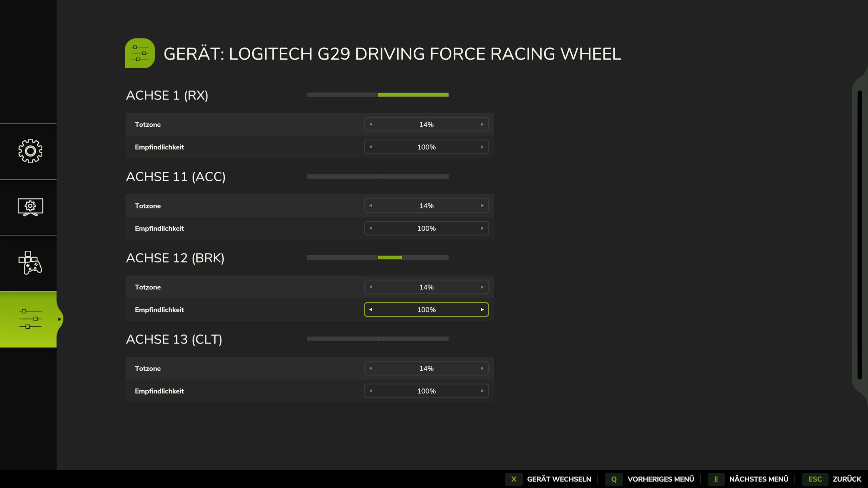868x488 pixels.
Task: Increase Achse 13 (CLT) Empfindlichkeit right arrow
Action: tap(482, 391)
